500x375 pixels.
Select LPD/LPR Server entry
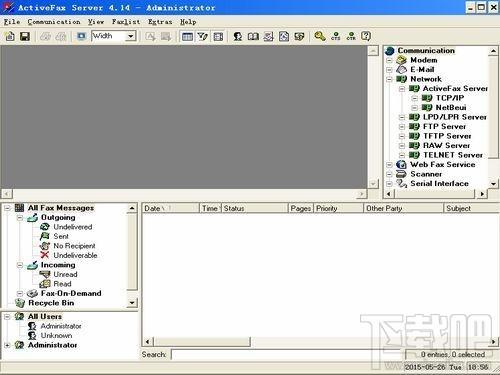[455, 117]
